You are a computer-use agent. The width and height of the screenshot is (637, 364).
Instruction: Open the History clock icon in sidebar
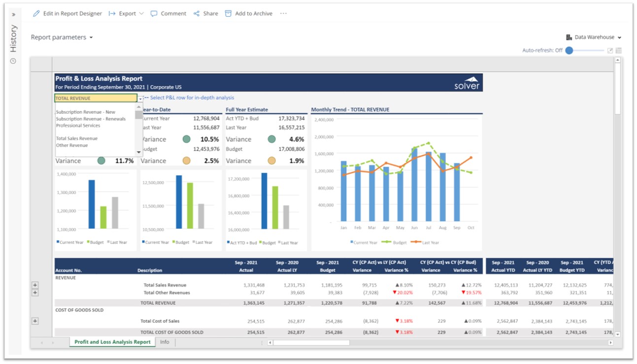[x=13, y=61]
